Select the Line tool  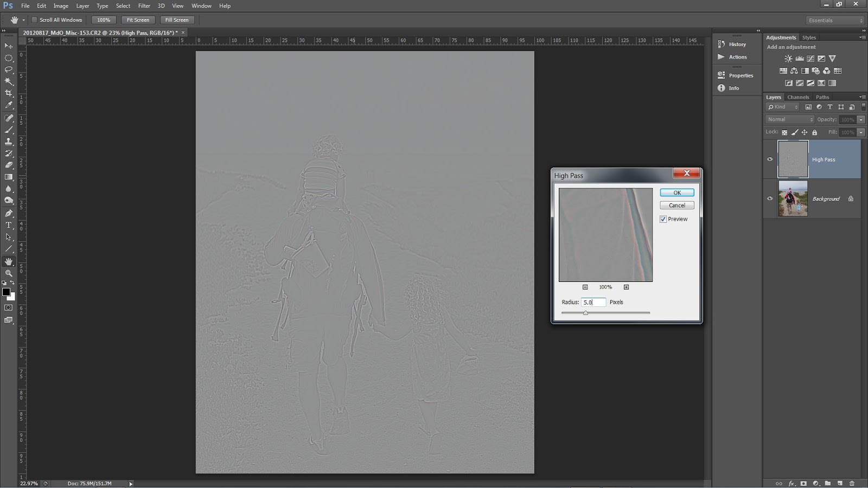[9, 249]
